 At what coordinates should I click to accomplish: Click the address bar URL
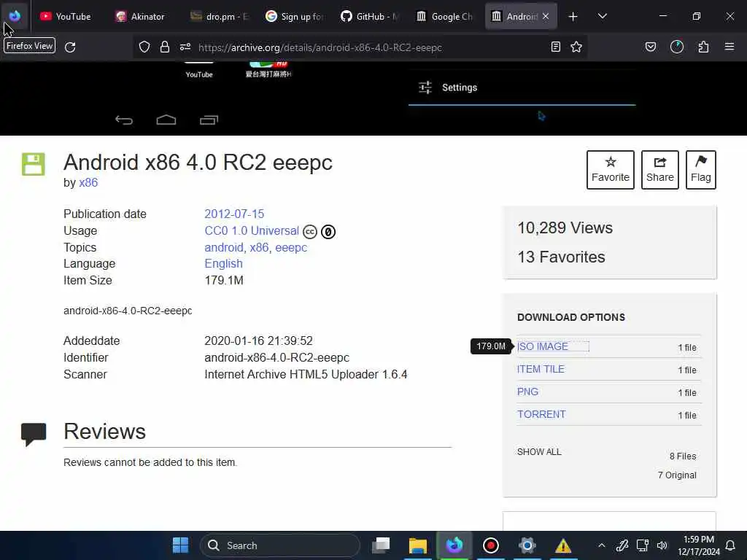pos(320,47)
